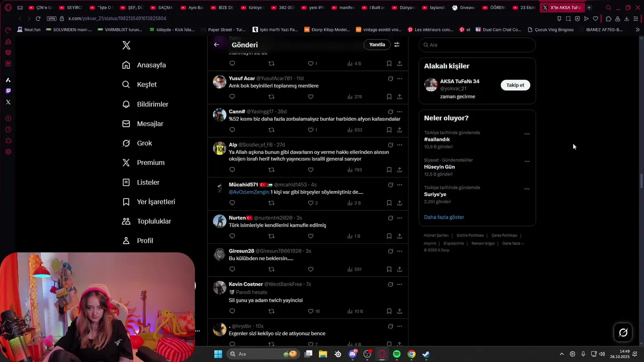644x362 pixels.
Task: Open Premium in the X sidebar
Action: pyautogui.click(x=143, y=162)
